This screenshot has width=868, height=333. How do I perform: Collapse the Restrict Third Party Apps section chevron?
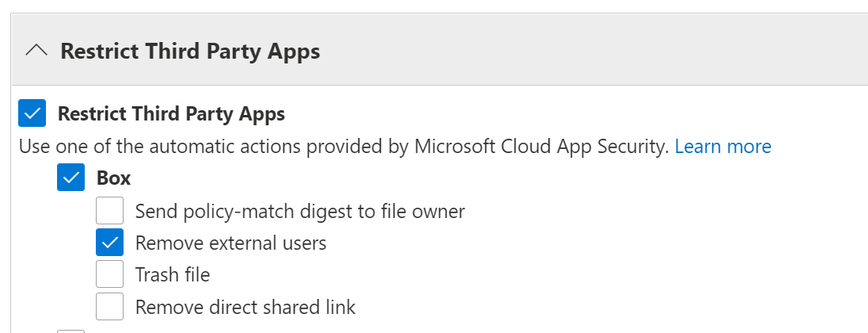[x=36, y=52]
